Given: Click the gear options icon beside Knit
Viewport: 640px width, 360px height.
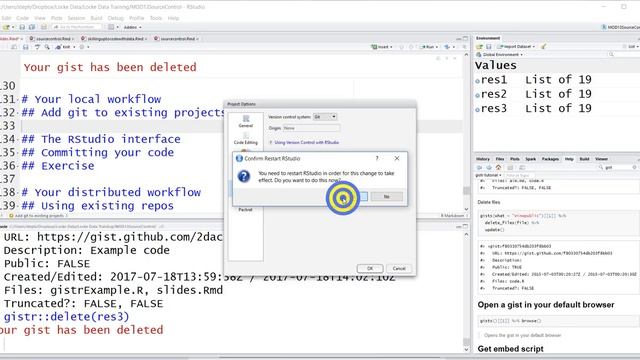Looking at the screenshot, I should (x=82, y=47).
